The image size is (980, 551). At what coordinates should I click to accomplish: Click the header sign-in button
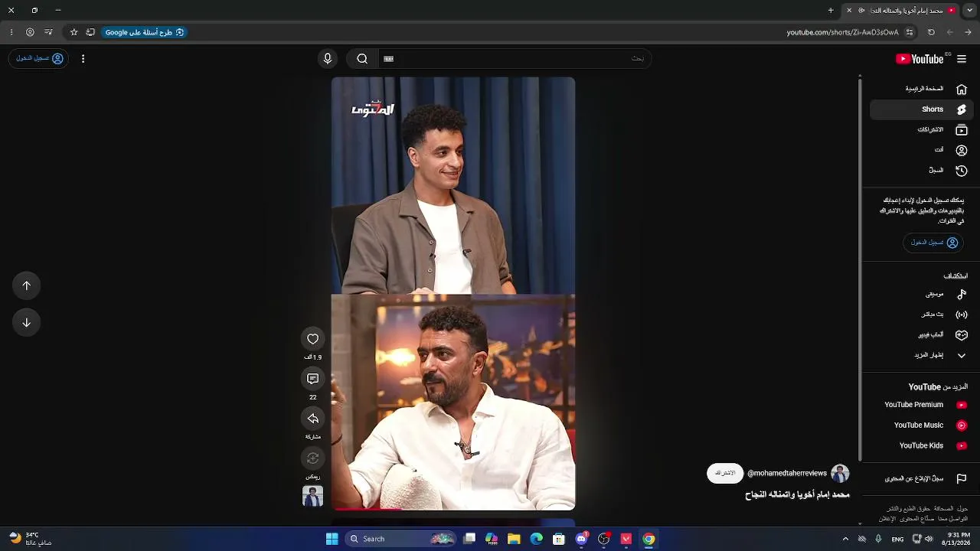point(39,59)
